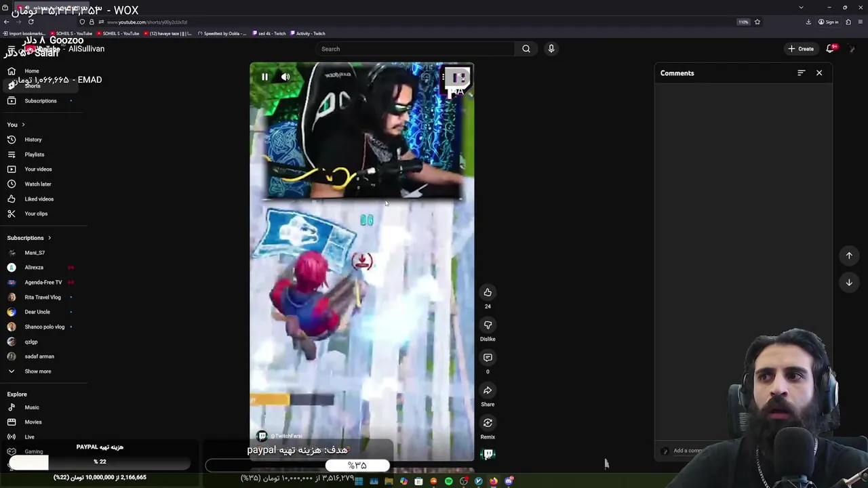Click the search magnifier button

pos(526,49)
